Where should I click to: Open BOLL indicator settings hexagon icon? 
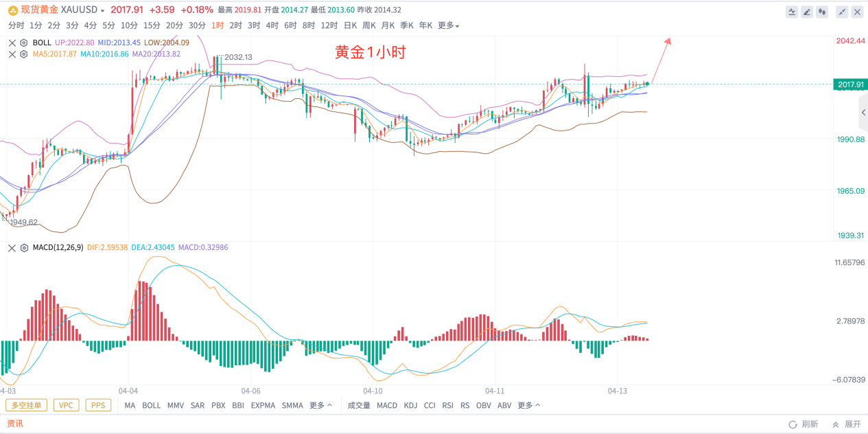click(23, 43)
